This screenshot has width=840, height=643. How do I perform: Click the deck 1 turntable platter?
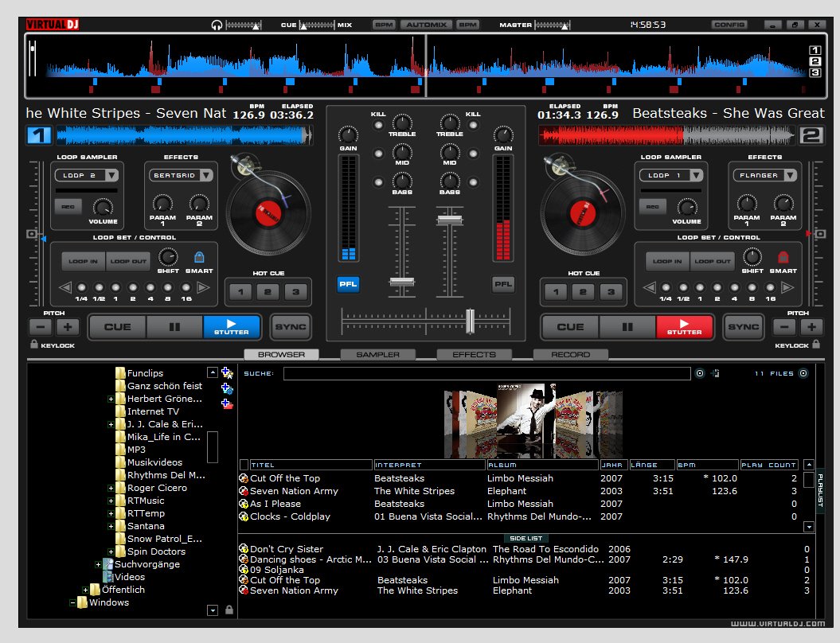tap(268, 213)
